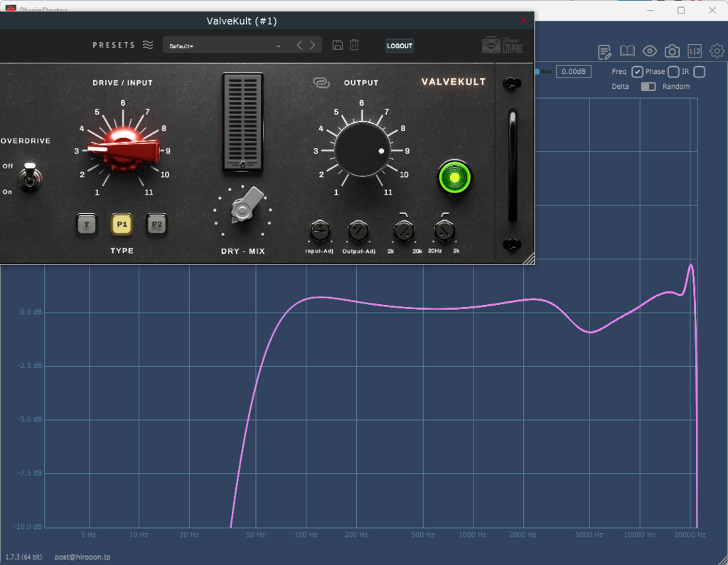Screen dimensions: 728x565
Task: Click the post@hiropon.jp email link
Action: 82,556
